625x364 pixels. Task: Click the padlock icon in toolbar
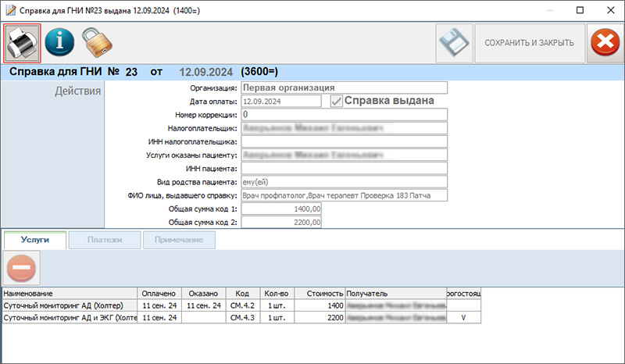pyautogui.click(x=97, y=42)
